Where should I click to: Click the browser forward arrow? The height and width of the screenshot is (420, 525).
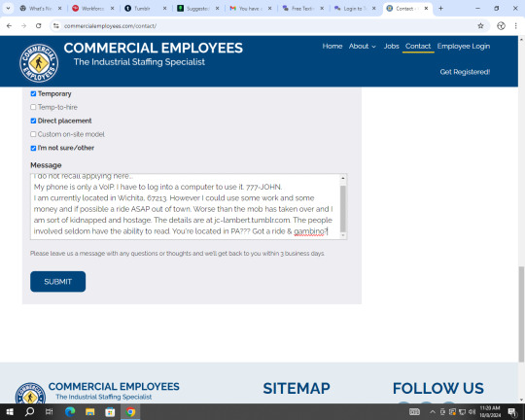click(x=23, y=26)
